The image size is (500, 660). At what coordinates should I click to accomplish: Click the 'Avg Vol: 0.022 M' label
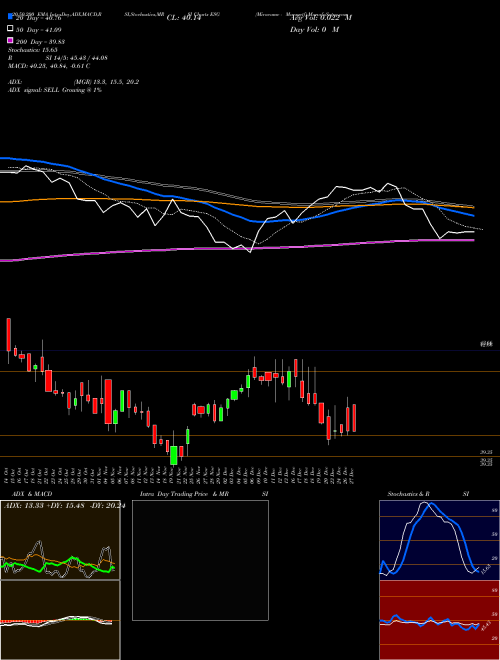320,18
